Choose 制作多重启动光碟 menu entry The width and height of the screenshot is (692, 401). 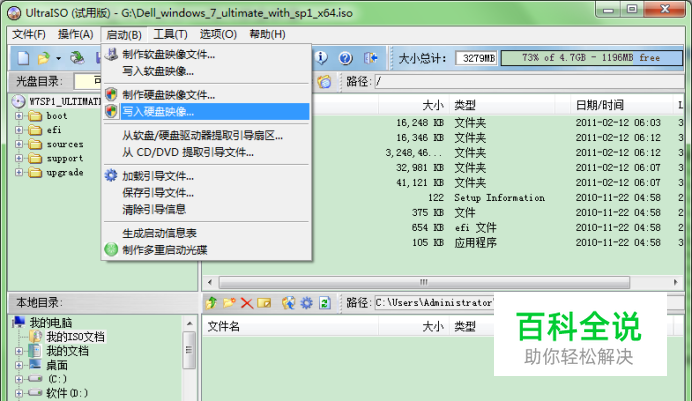pyautogui.click(x=207, y=250)
